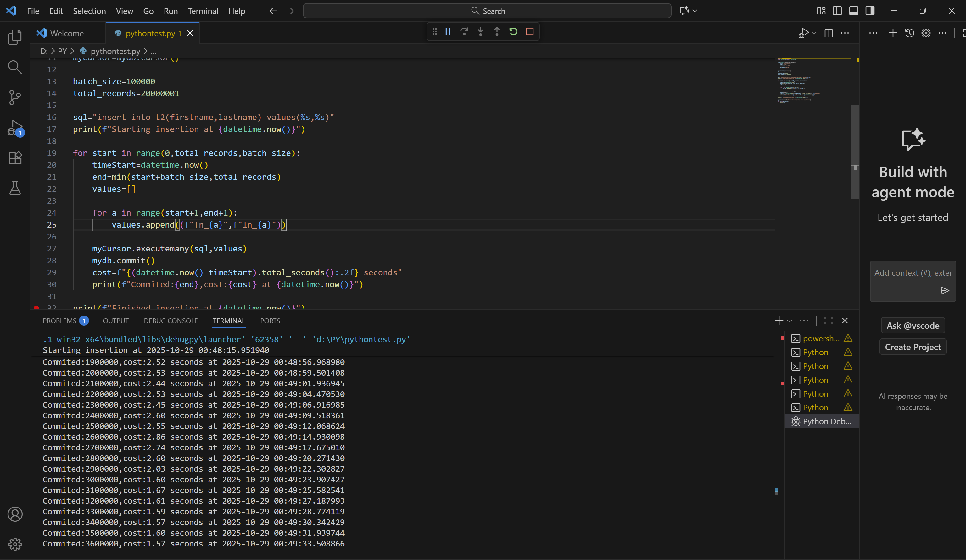Restart the debug session
966x560 pixels.
513,32
